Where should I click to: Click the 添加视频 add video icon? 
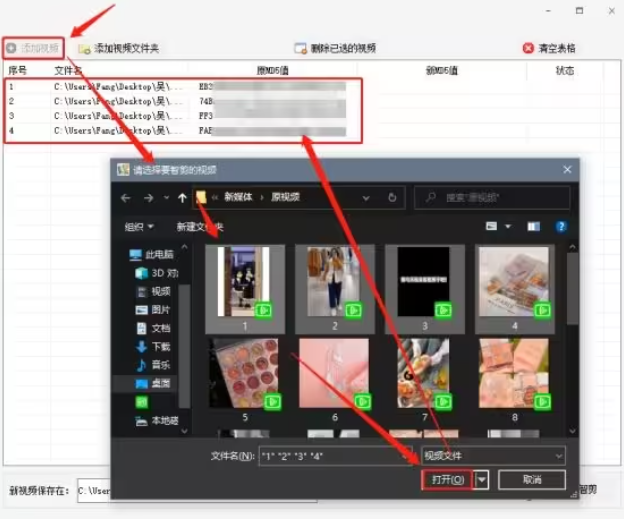coord(11,48)
